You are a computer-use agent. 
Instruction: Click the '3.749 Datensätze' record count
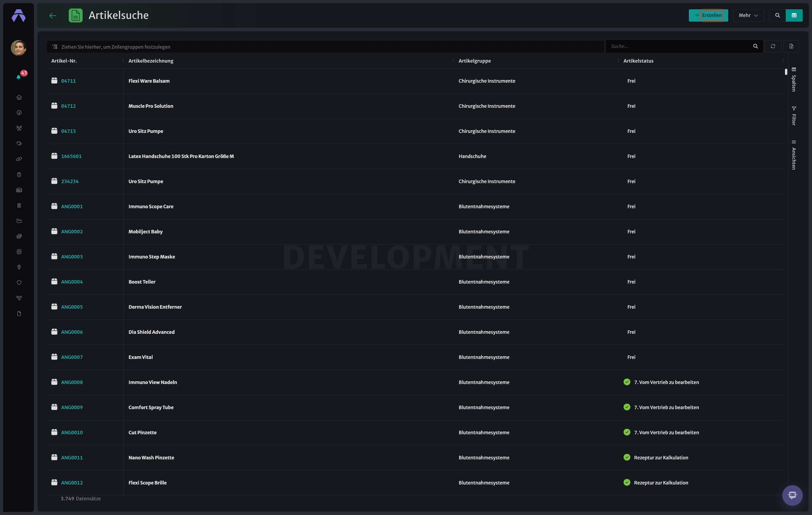pyautogui.click(x=81, y=498)
